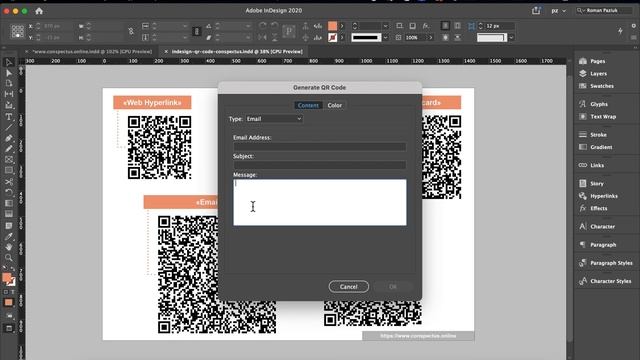This screenshot has width=640, height=360.
Task: Click the stroke none swatch in control bar
Action: [332, 38]
